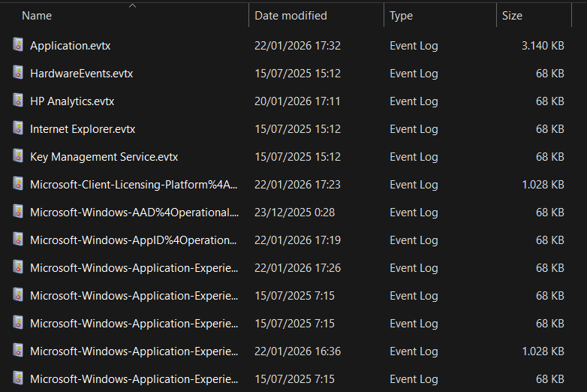Select the HP Analytics.evtx file name
587x392 pixels.
[x=72, y=101]
